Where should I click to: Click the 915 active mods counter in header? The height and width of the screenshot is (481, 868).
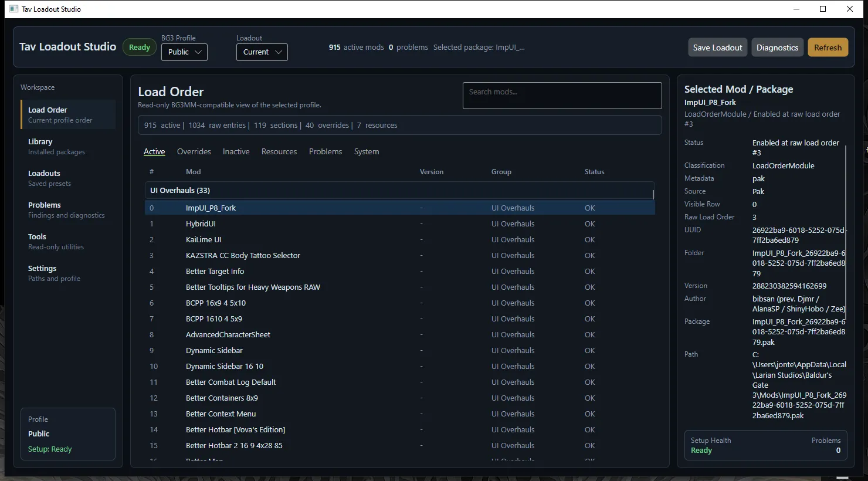tap(357, 48)
